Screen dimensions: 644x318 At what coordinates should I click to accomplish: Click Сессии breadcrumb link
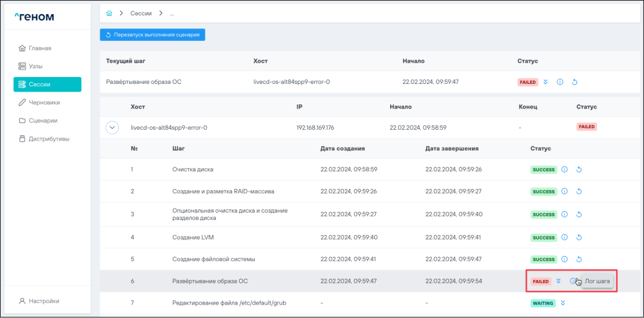point(141,14)
